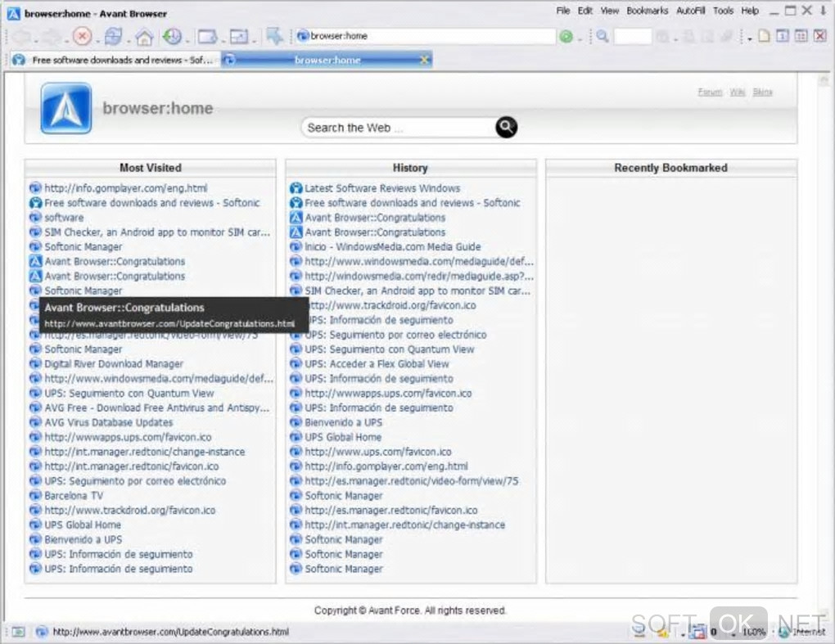Open UPS: Seguimiento con Quantum View in History
Image resolution: width=835 pixels, height=644 pixels.
click(390, 349)
